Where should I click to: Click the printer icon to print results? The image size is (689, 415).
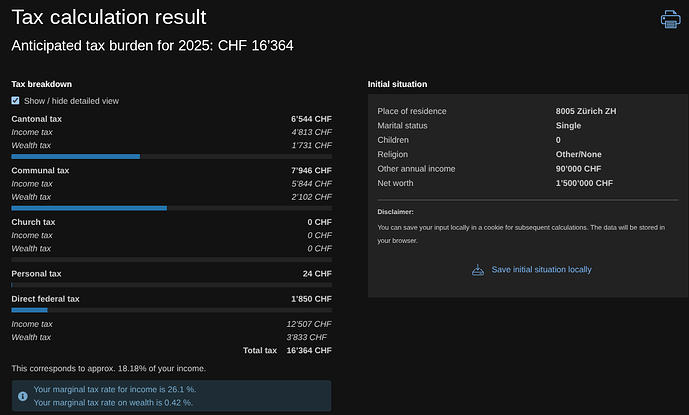[670, 19]
